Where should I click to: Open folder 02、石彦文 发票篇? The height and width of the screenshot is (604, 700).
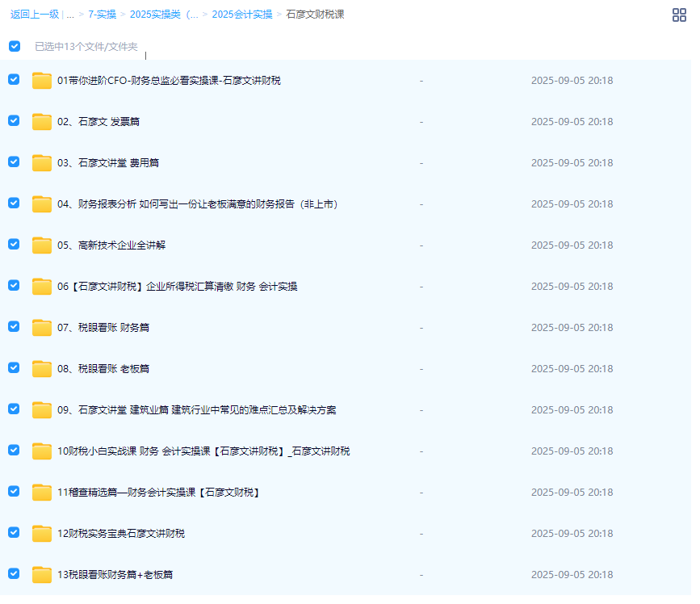[x=99, y=121]
